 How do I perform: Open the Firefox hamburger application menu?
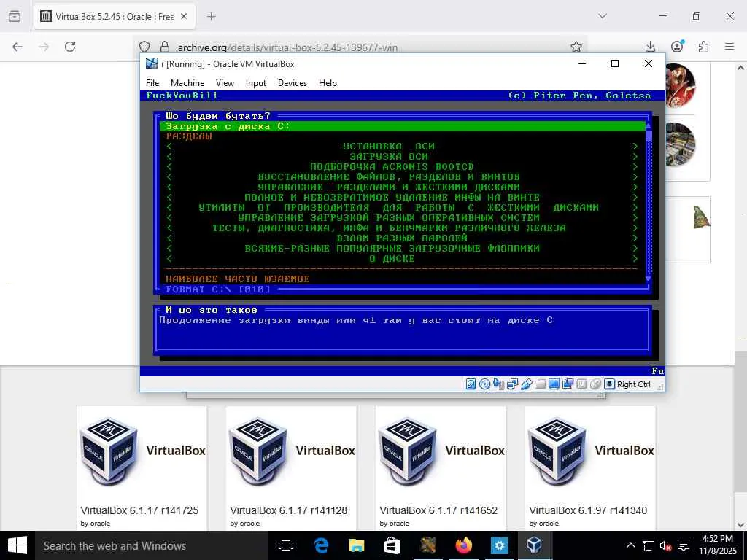tap(729, 47)
